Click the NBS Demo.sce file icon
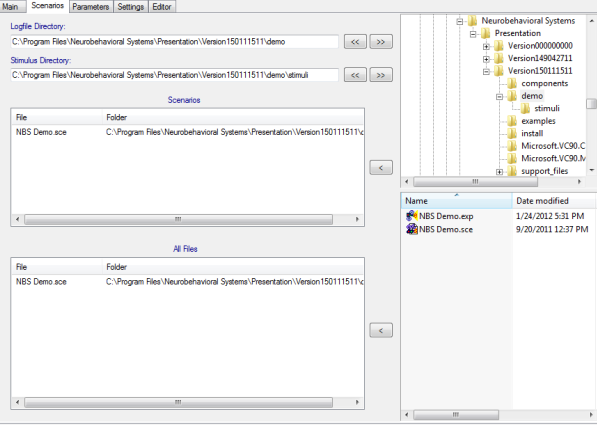 point(412,229)
